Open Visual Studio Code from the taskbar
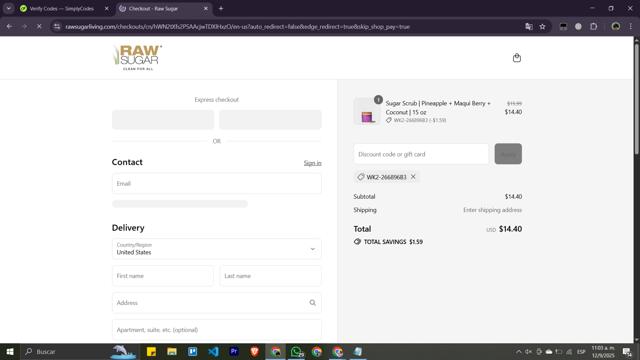The image size is (640, 360). pos(213,351)
